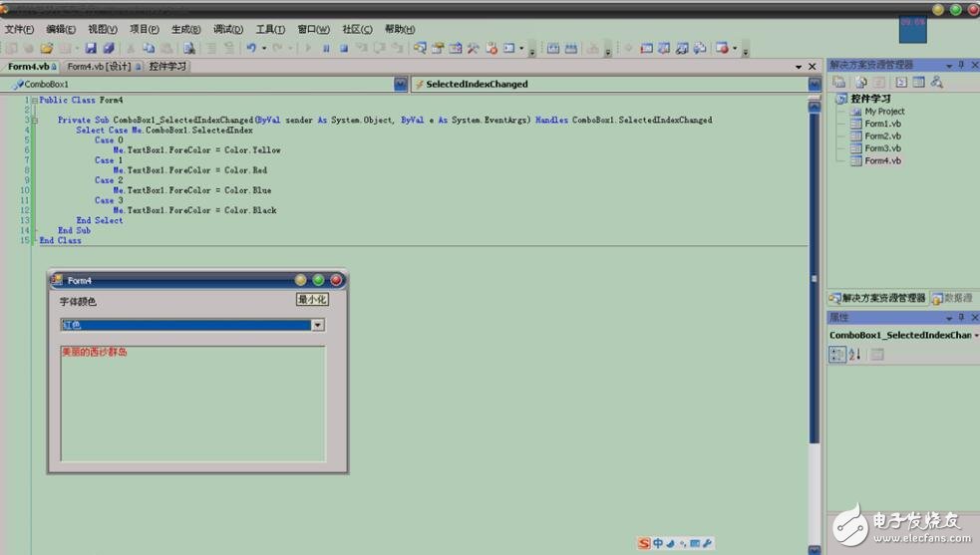The height and width of the screenshot is (555, 980).
Task: Click View Code icon in Solution Explorer toolbar
Action: click(x=901, y=83)
